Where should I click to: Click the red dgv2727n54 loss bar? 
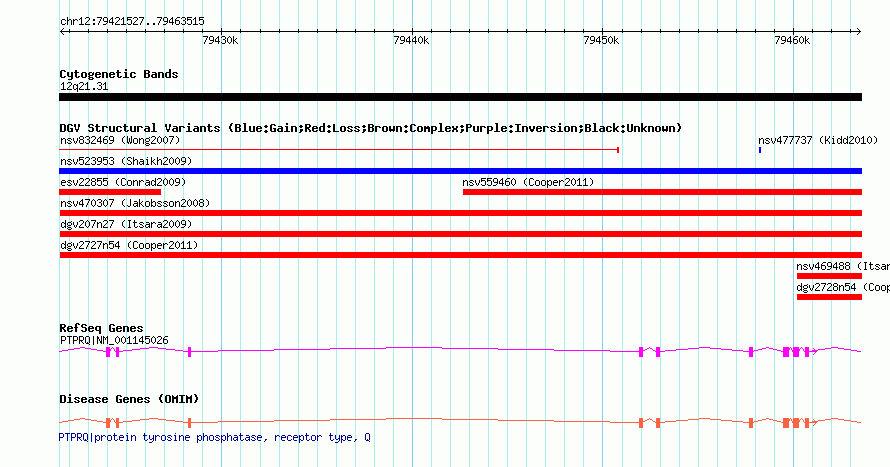460,255
